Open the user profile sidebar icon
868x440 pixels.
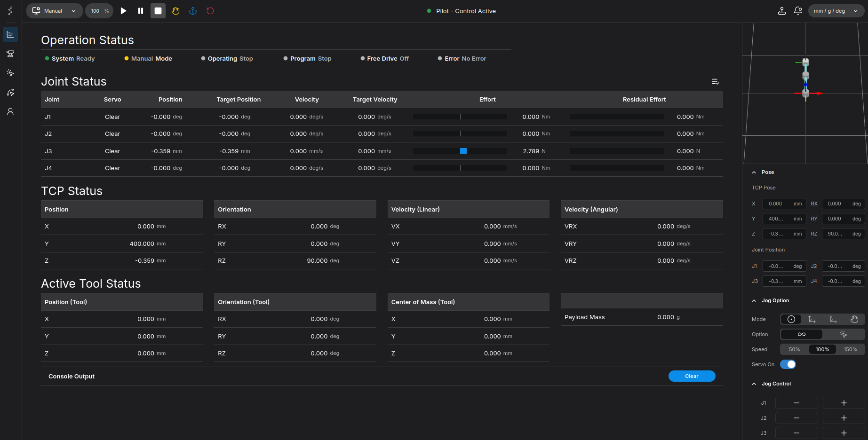(x=10, y=111)
